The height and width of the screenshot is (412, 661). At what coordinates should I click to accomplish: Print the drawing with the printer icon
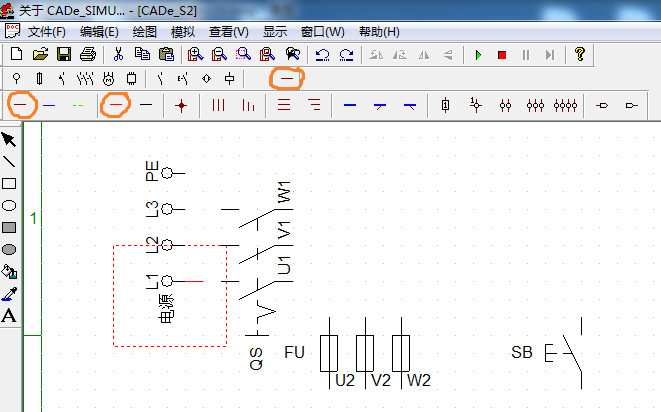(88, 54)
